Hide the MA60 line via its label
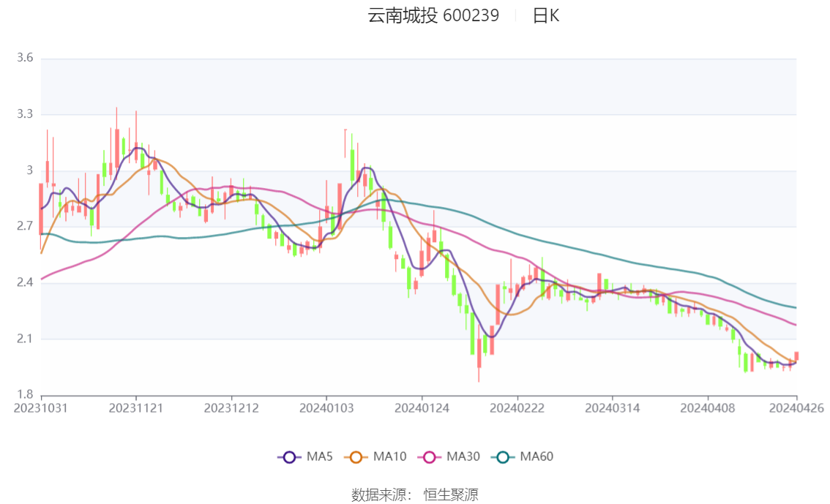Screen dimensions: 830x504 pyautogui.click(x=536, y=456)
